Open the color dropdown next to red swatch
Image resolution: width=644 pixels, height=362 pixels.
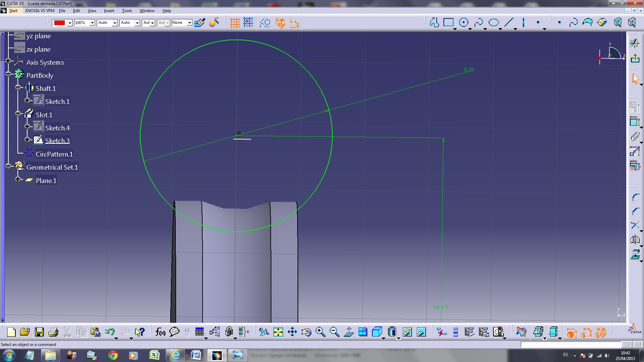coord(70,23)
